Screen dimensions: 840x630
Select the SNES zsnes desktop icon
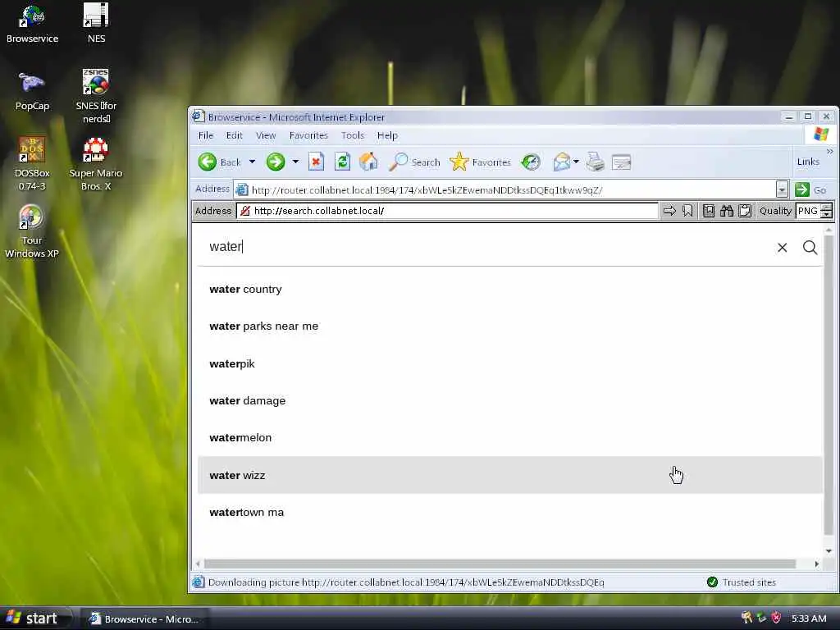click(96, 97)
